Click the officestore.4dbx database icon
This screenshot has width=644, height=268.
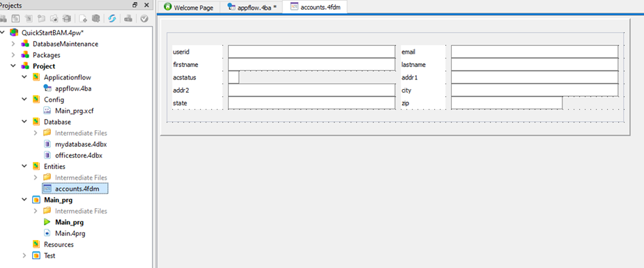tap(47, 155)
